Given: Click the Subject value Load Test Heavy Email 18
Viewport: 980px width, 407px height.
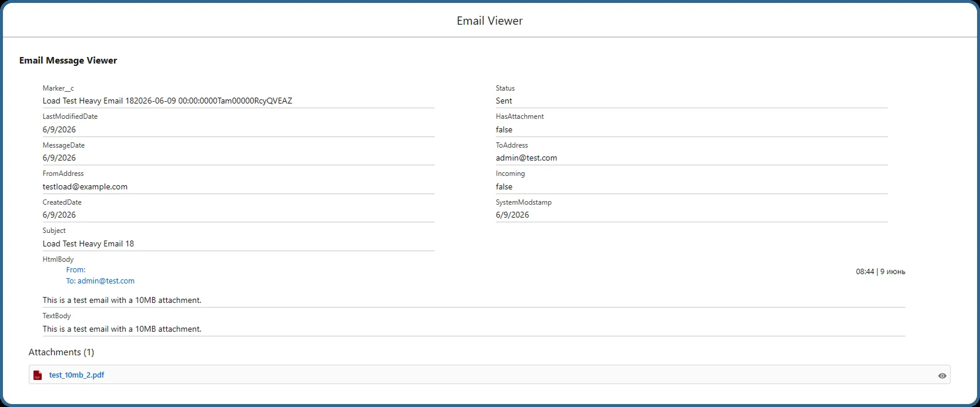Looking at the screenshot, I should pos(88,243).
